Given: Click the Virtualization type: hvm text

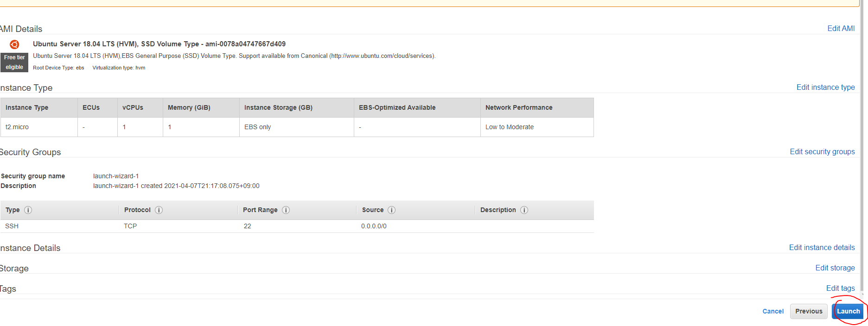Looking at the screenshot, I should [119, 68].
